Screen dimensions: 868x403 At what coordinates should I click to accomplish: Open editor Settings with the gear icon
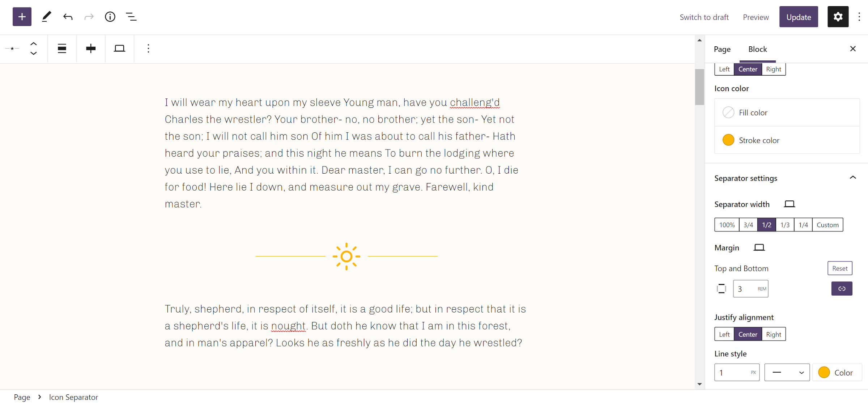point(838,17)
